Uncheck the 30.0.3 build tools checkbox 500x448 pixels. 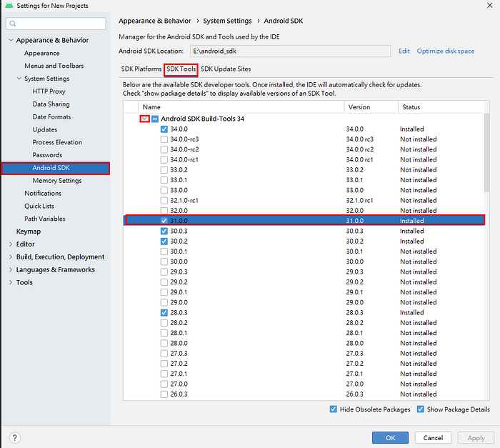click(x=164, y=231)
